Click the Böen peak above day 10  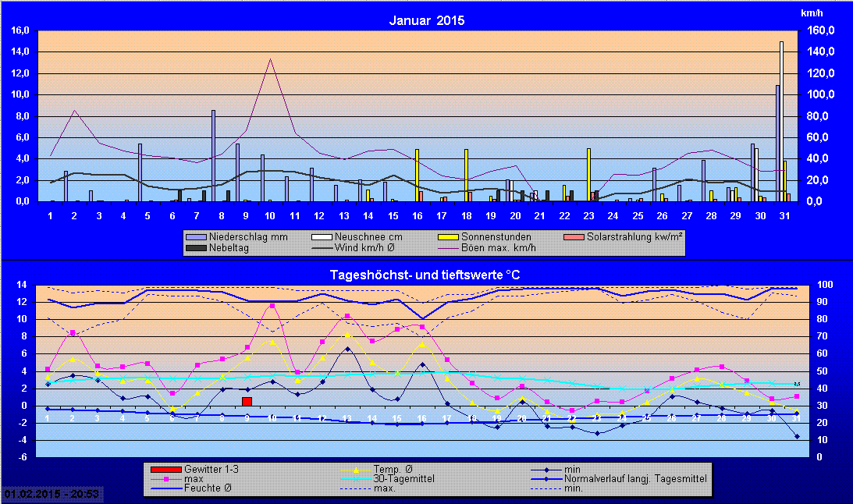[271, 59]
